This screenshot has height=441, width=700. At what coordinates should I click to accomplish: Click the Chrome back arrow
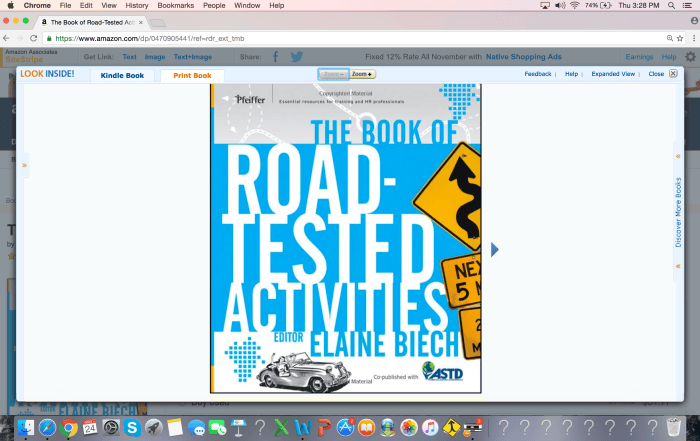point(6,38)
